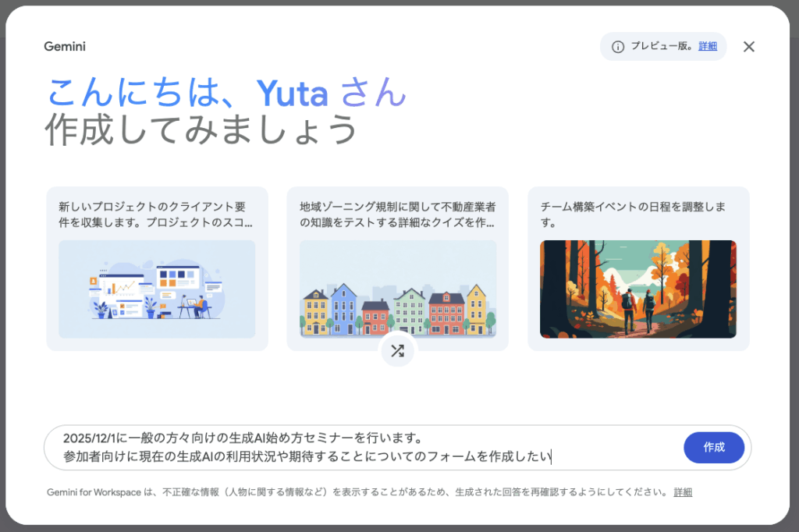Choose the チーム構築イベント scheduling suggestion text
This screenshot has height=532, width=799.
[633, 215]
